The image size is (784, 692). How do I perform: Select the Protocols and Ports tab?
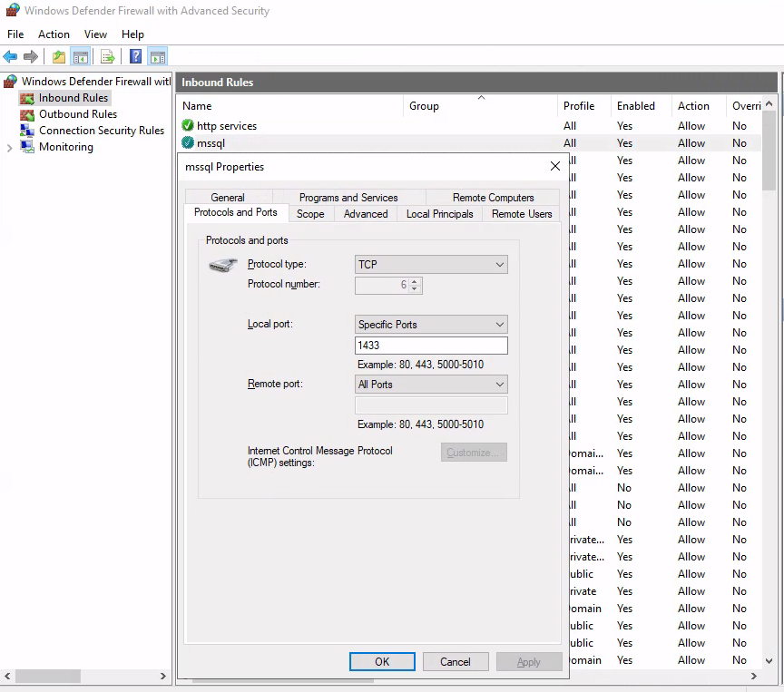[236, 212]
